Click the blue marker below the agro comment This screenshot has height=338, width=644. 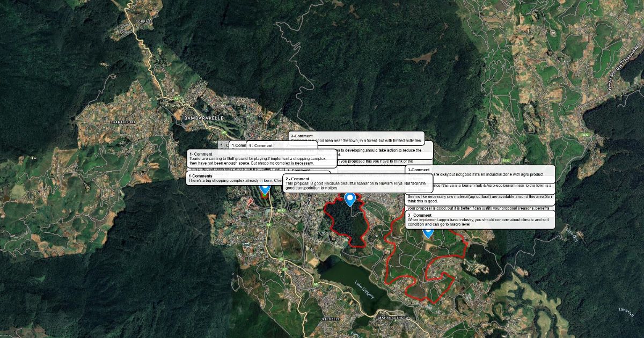[428, 233]
